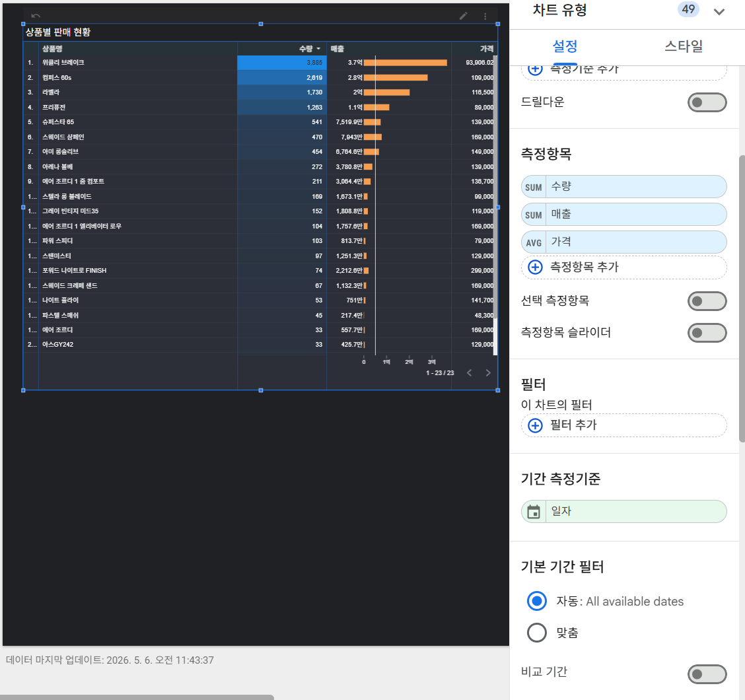
Task: Open the three-dot more options menu on the chart
Action: click(485, 16)
